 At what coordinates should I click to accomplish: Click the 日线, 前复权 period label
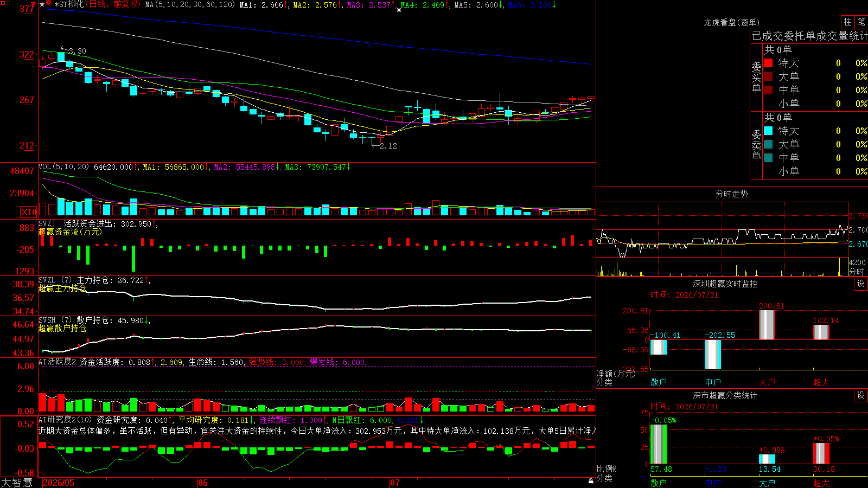point(113,4)
